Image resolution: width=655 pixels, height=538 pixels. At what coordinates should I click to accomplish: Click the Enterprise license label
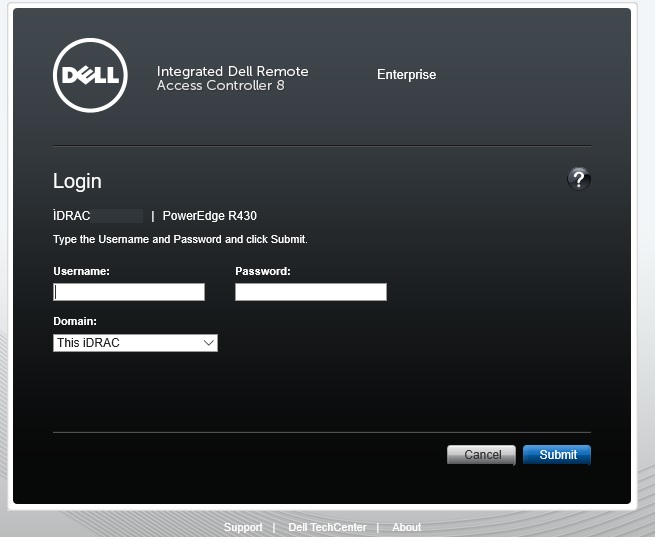click(406, 74)
